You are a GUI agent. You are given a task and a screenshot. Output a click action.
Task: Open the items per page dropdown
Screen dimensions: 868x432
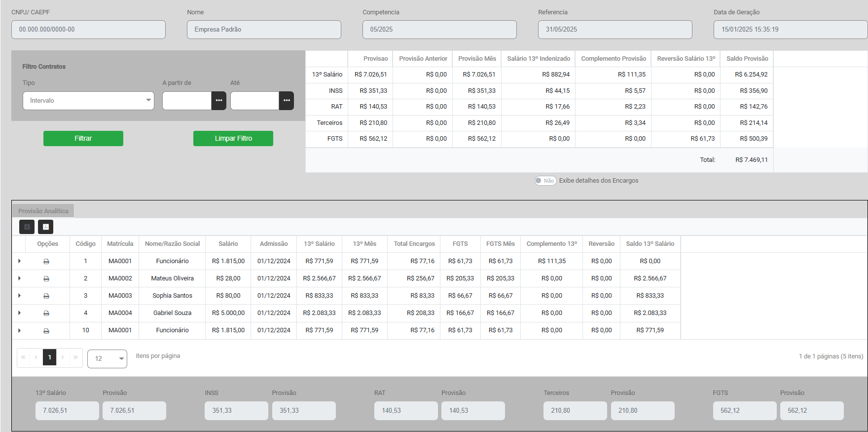coord(107,359)
